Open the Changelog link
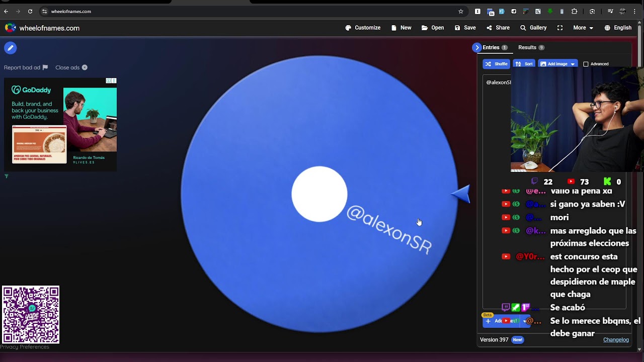This screenshot has width=644, height=362. tap(616, 340)
